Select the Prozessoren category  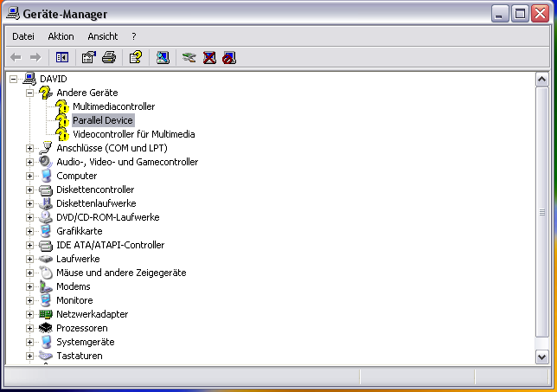[82, 328]
